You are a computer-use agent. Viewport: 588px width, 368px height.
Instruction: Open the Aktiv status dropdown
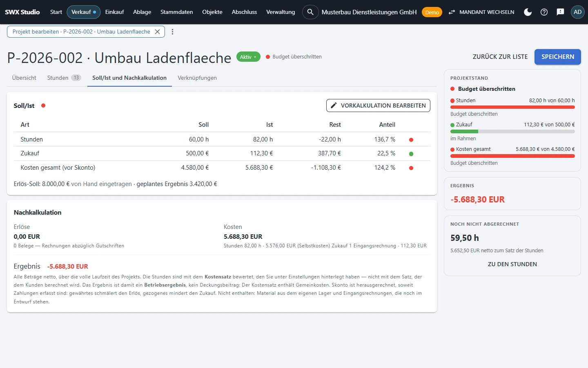(x=248, y=57)
